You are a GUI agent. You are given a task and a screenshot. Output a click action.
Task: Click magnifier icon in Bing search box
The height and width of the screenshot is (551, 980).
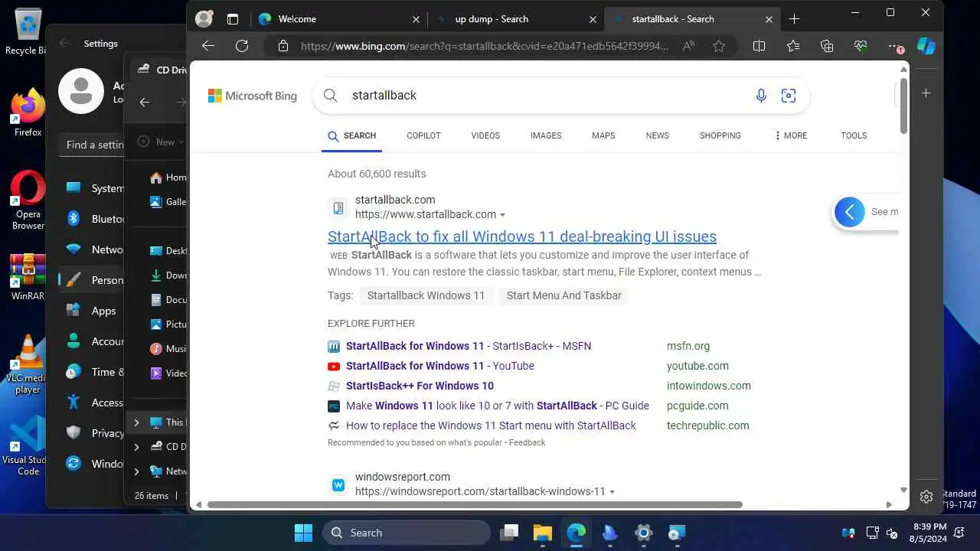click(331, 96)
